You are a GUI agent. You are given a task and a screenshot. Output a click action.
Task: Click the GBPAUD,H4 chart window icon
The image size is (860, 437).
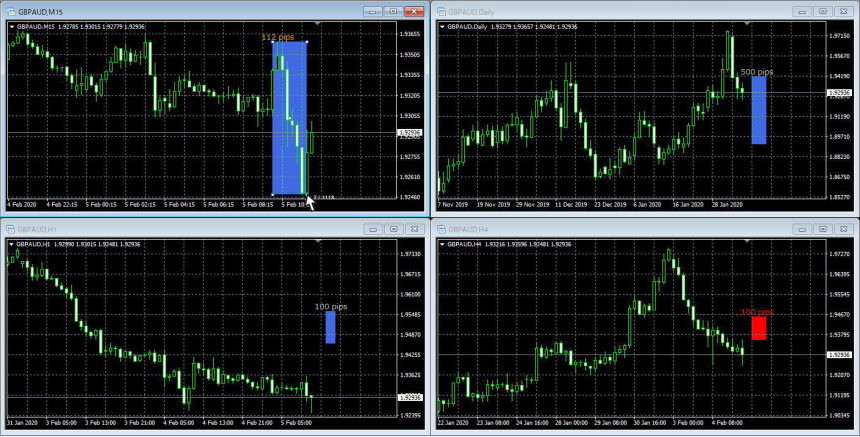pyautogui.click(x=441, y=229)
